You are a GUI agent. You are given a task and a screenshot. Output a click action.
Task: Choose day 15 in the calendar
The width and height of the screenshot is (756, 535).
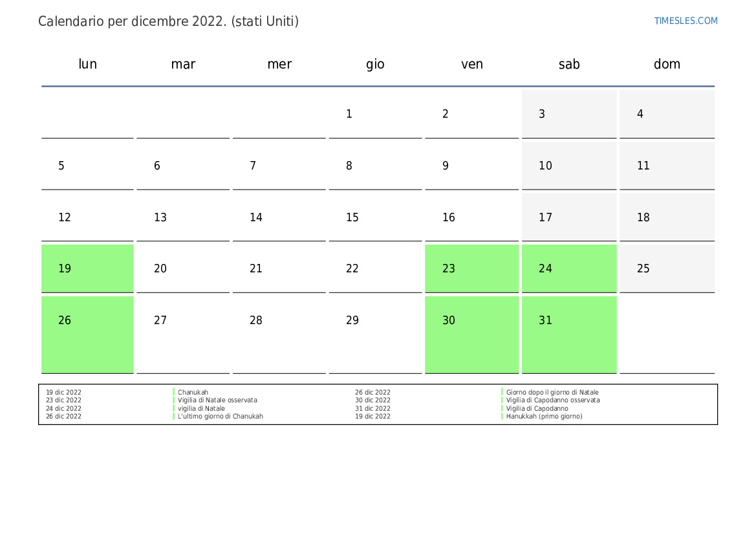pos(375,217)
